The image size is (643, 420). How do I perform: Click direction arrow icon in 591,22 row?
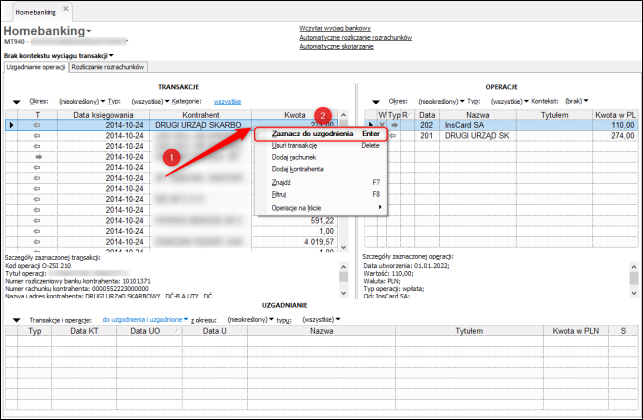tap(37, 221)
